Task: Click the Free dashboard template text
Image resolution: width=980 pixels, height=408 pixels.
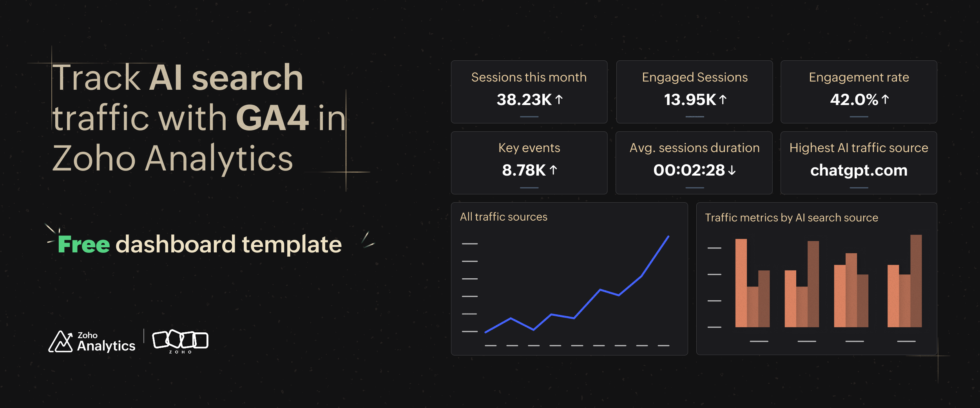Action: 200,244
